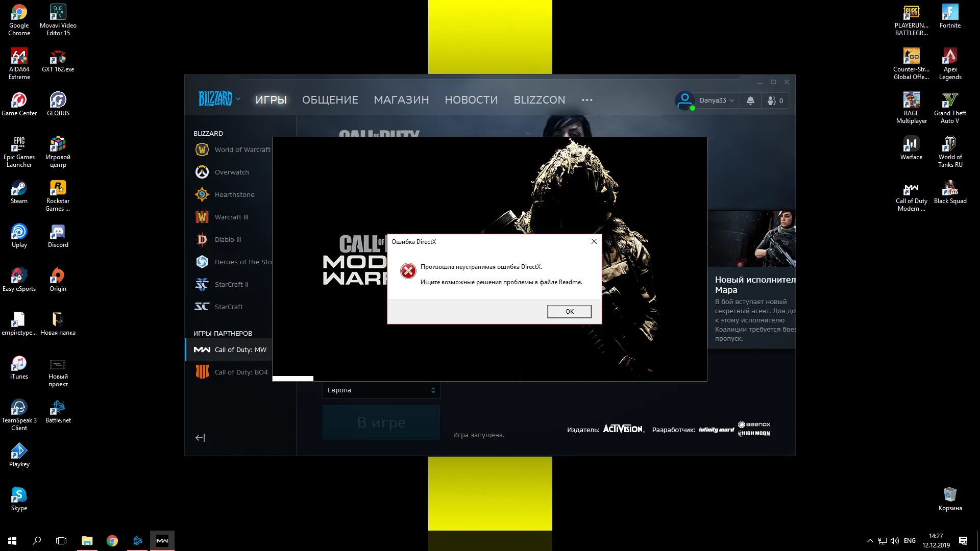Viewport: 980px width, 551px height.
Task: Open the notifications bell
Action: (x=750, y=101)
